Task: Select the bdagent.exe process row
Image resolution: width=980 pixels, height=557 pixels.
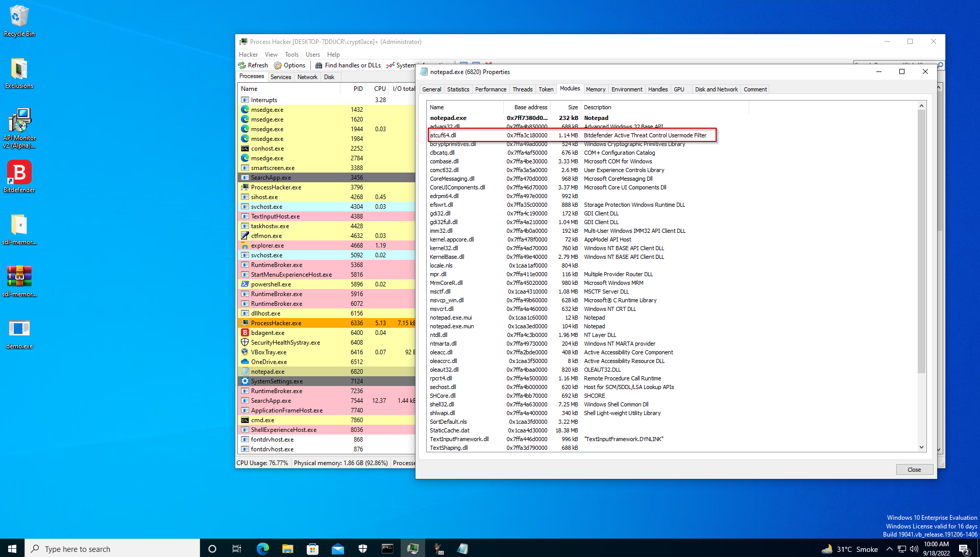Action: coord(267,333)
